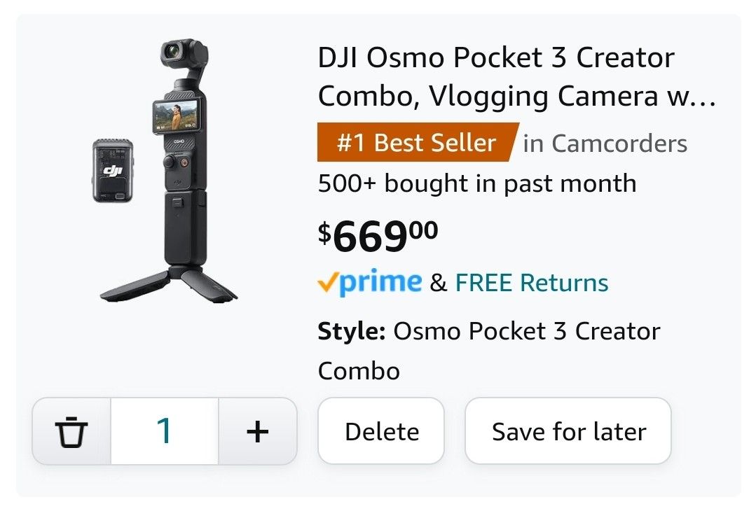The height and width of the screenshot is (532, 756).
Task: Click the orange Prime checkmark icon
Action: tap(327, 283)
